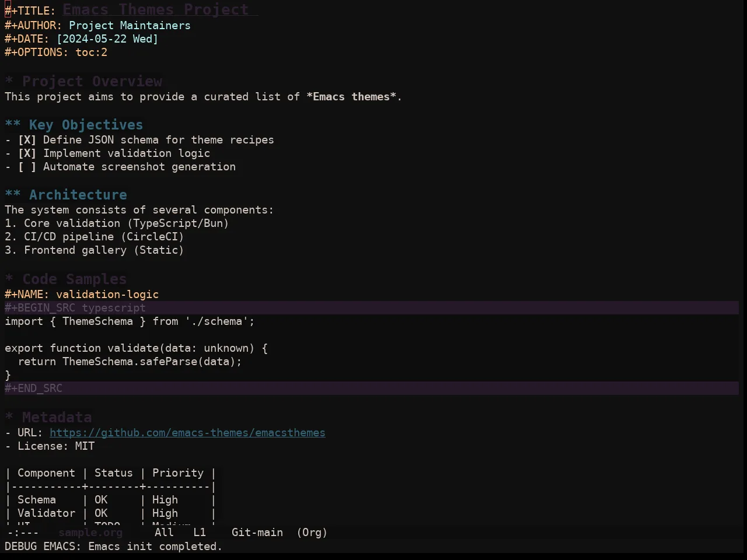Click the import ThemeSchema code line
Image resolution: width=747 pixels, height=560 pixels.
[x=130, y=321]
